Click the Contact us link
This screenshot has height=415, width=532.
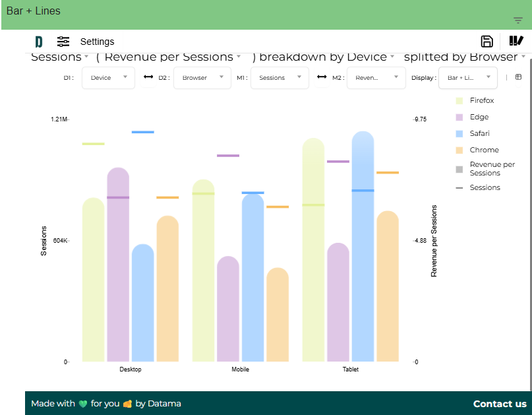500,403
